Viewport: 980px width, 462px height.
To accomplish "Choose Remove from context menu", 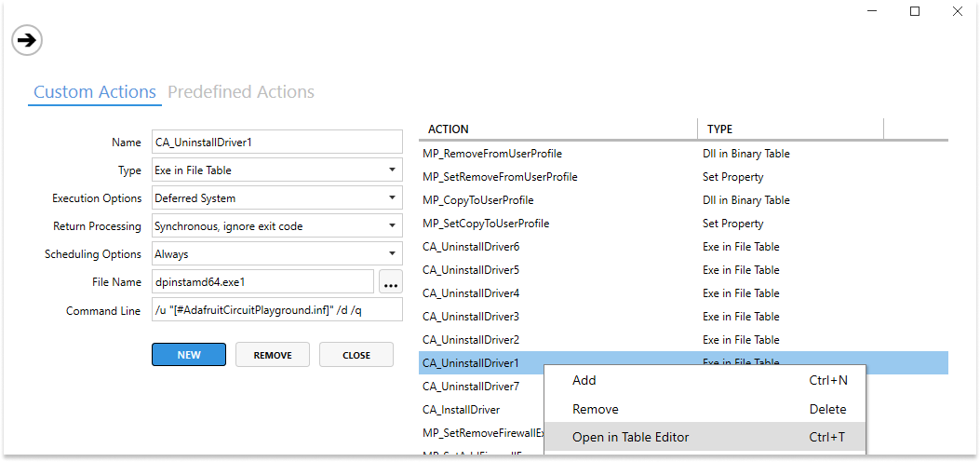I will click(705, 409).
